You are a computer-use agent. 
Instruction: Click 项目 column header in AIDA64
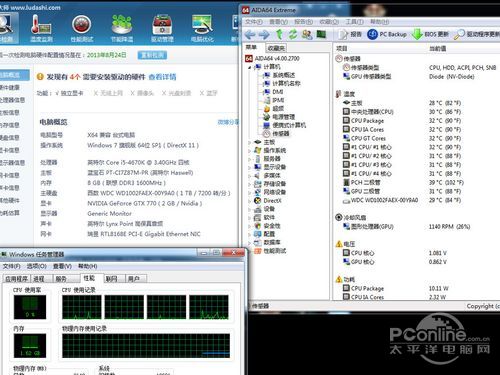342,49
